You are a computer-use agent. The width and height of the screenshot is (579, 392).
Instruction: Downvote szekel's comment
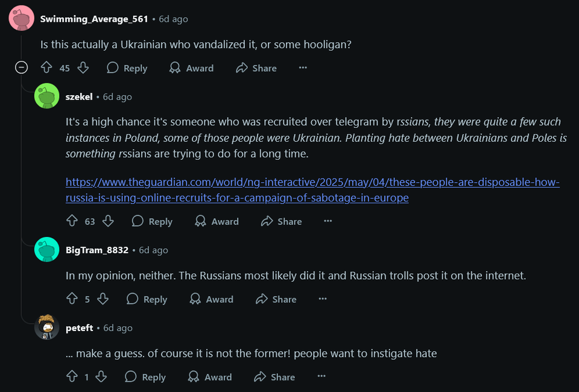[108, 221]
